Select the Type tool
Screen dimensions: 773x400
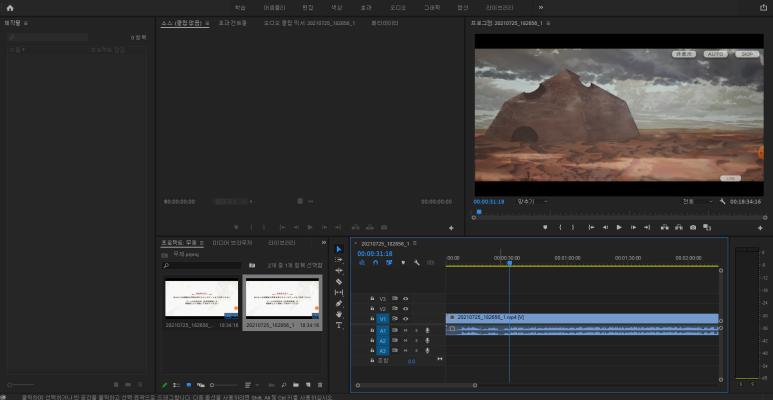(x=339, y=325)
